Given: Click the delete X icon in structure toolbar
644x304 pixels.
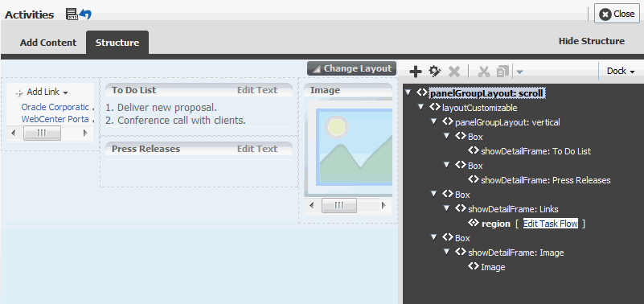Looking at the screenshot, I should pyautogui.click(x=453, y=72).
